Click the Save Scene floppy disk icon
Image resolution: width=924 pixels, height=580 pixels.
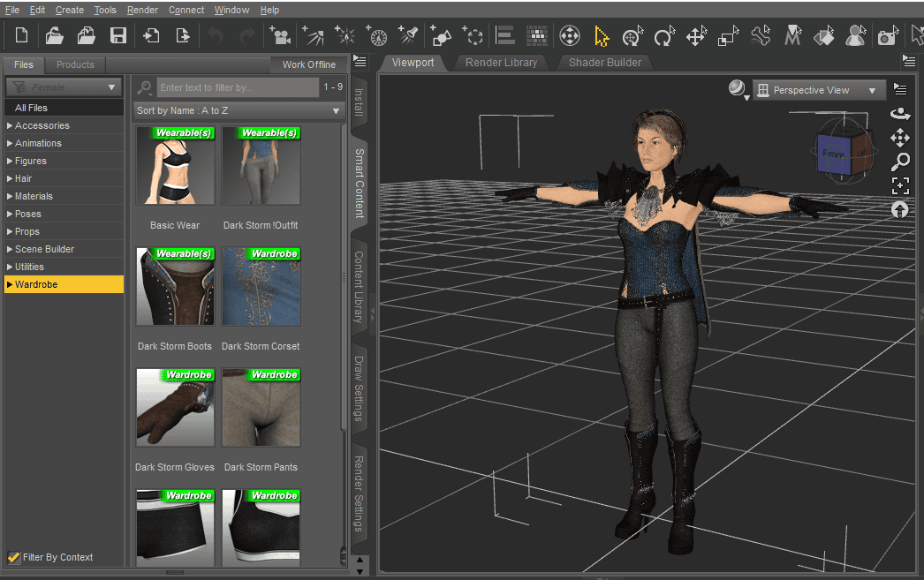pyautogui.click(x=117, y=36)
